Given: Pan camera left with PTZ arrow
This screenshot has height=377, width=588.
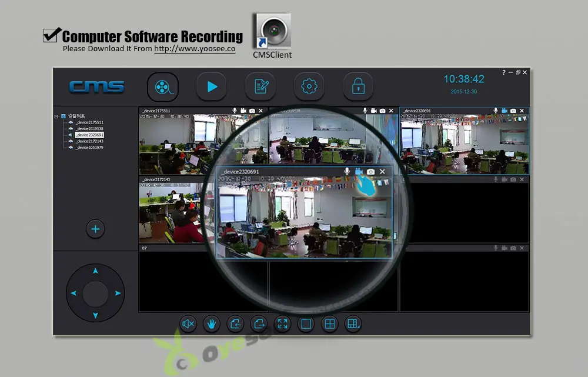Looking at the screenshot, I should 73,293.
